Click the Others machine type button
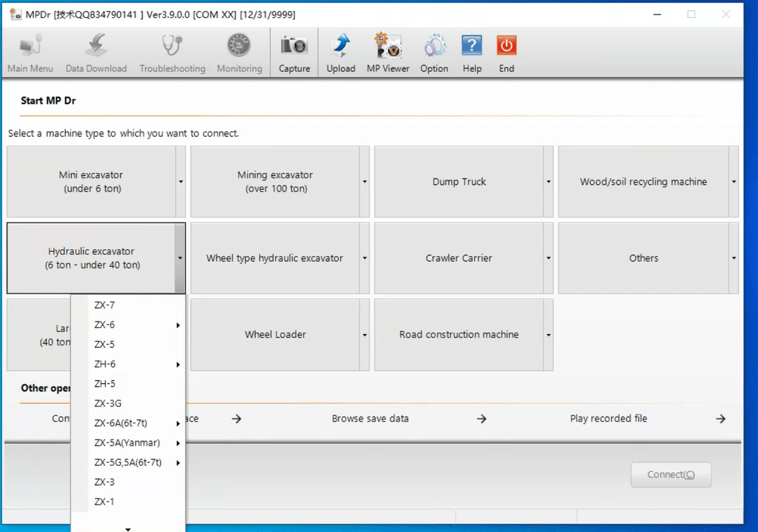 (x=643, y=258)
